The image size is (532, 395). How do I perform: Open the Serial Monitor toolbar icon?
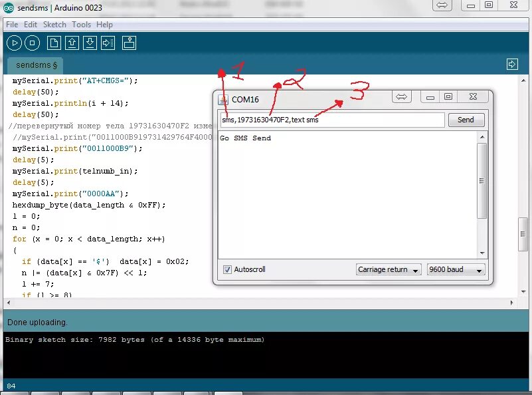click(130, 43)
